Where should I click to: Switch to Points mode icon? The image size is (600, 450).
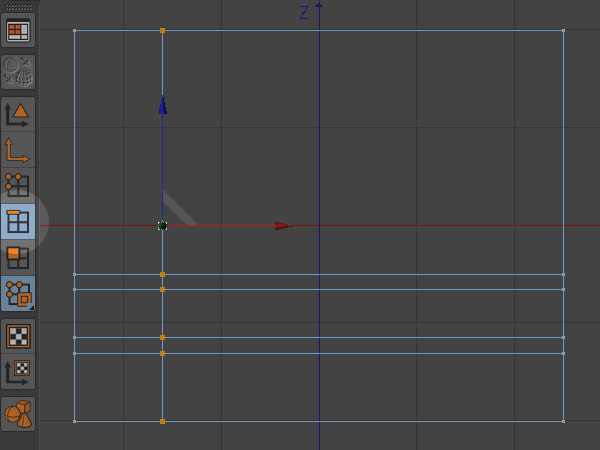pos(18,185)
